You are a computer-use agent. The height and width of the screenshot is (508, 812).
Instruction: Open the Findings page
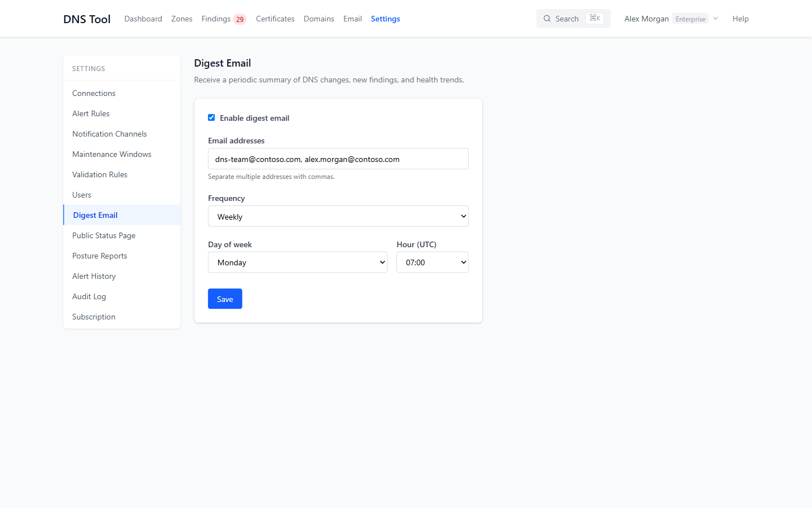216,19
